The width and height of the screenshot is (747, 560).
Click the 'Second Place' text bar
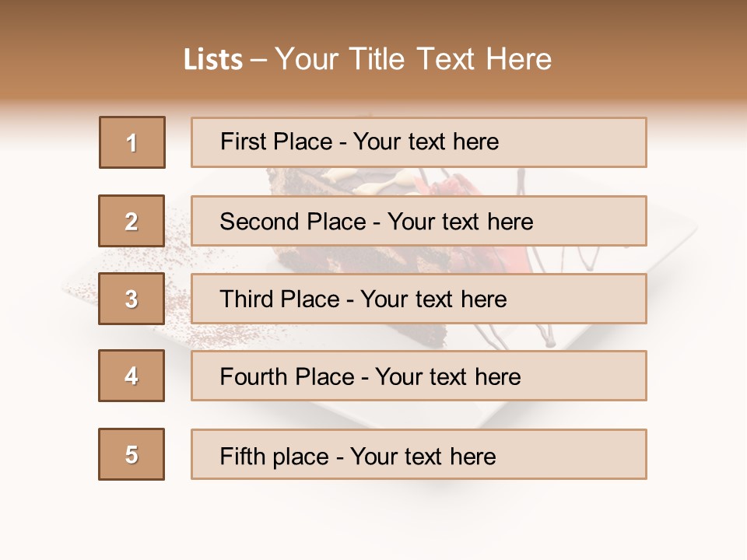click(419, 221)
